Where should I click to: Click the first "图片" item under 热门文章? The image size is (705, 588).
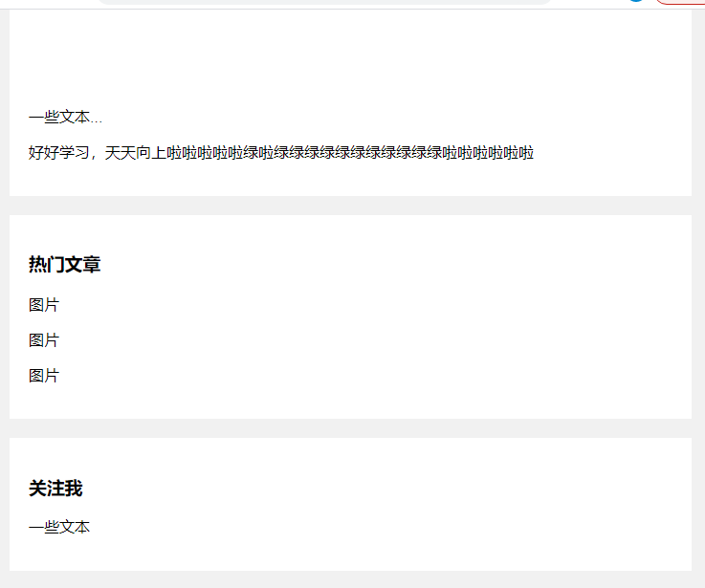(x=44, y=305)
